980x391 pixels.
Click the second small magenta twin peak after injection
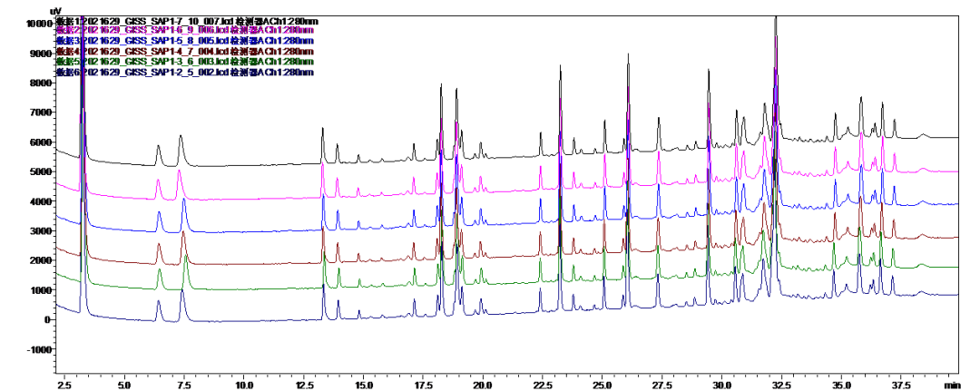[x=179, y=171]
